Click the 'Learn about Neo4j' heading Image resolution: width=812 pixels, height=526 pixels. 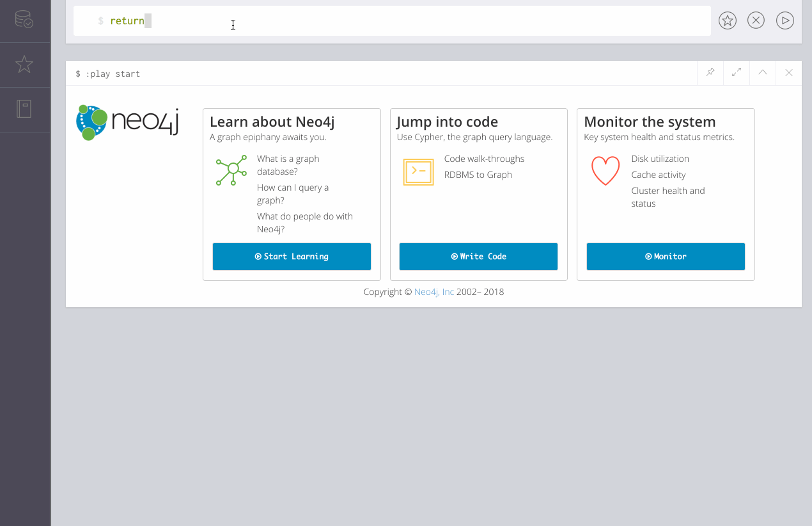click(272, 122)
